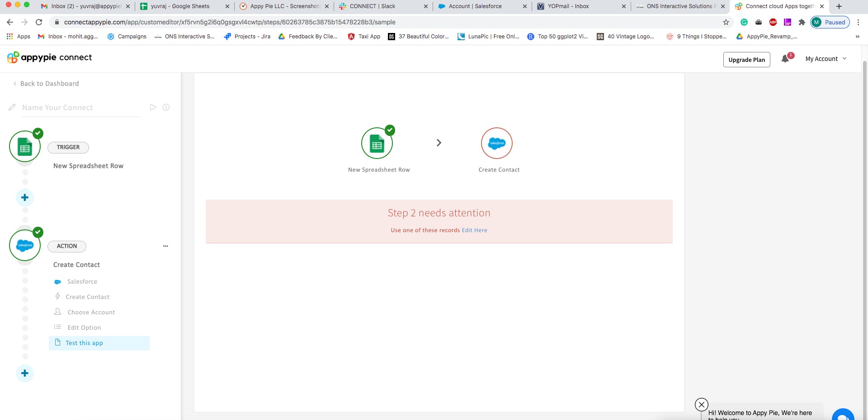
Task: Open the Feedback By Client bookmark
Action: click(x=308, y=37)
